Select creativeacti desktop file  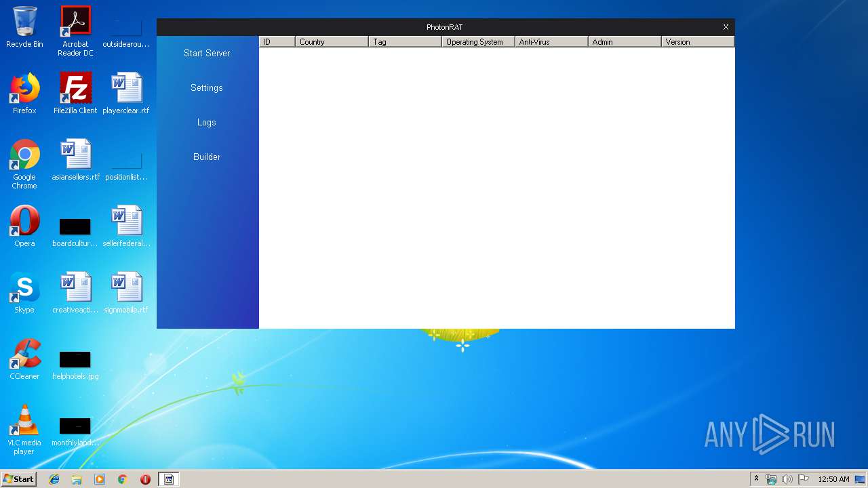[75, 293]
